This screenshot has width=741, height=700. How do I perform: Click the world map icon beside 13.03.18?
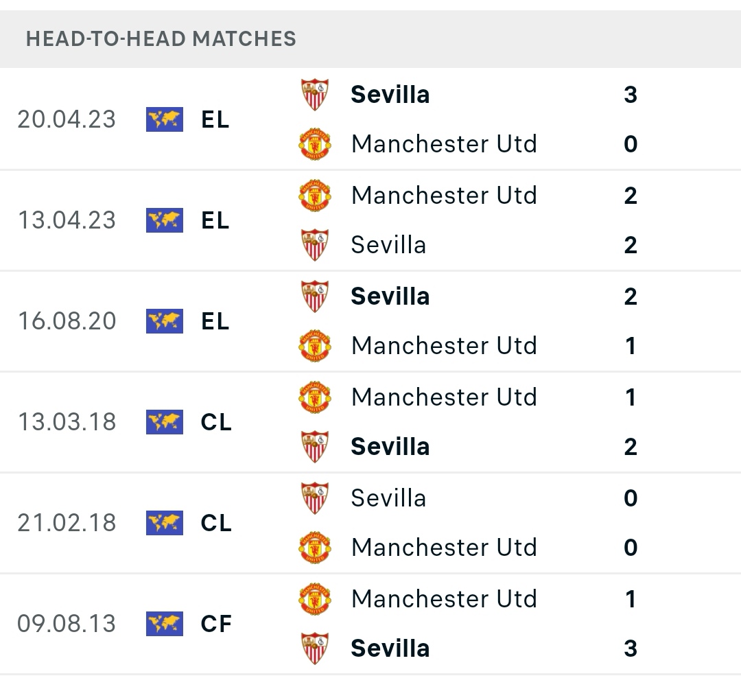pyautogui.click(x=165, y=422)
